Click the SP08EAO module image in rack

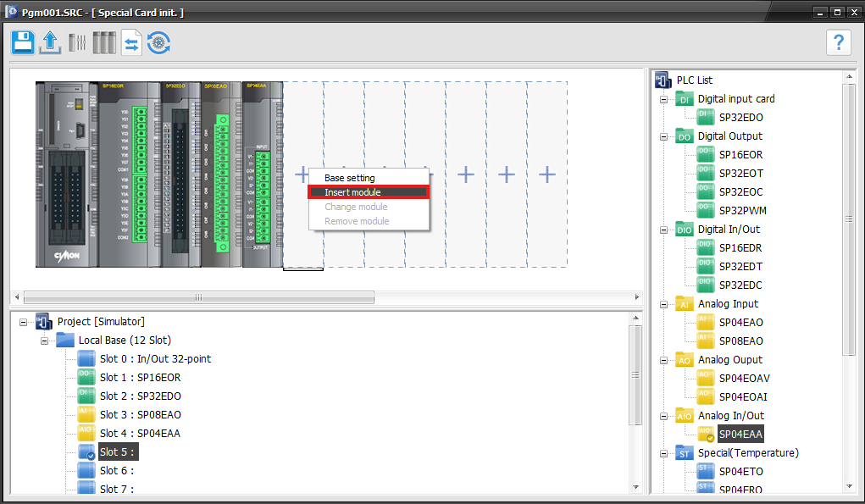(222, 174)
